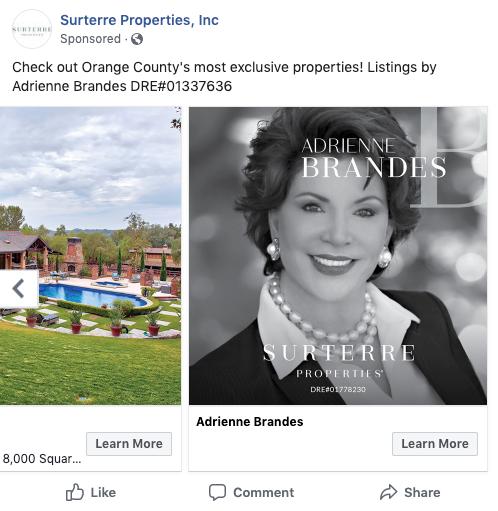The width and height of the screenshot is (498, 511).
Task: Click the Surterre circular profile logo
Action: point(32,29)
